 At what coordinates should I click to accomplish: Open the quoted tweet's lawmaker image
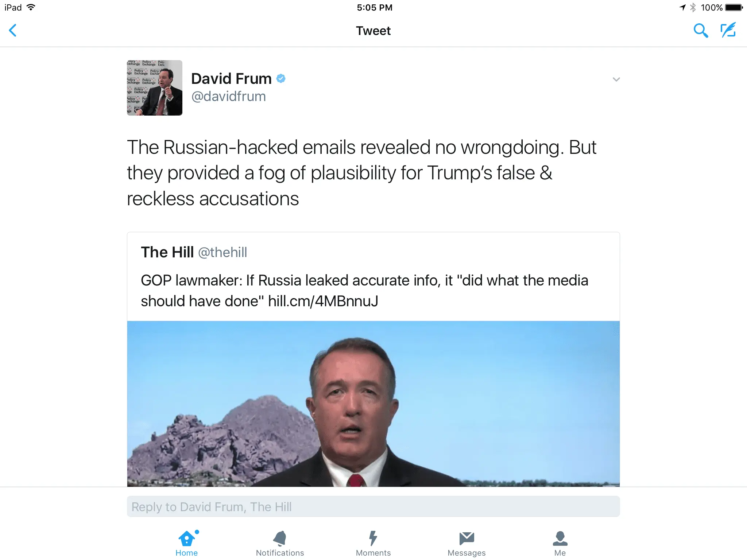point(373,404)
